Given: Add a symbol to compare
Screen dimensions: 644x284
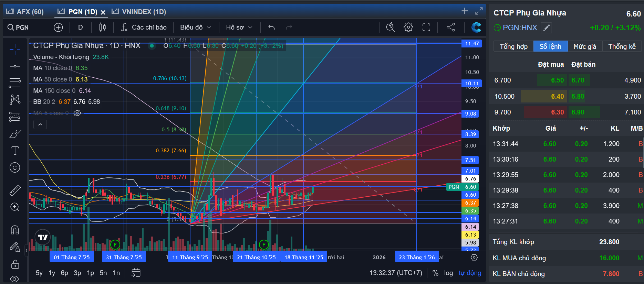Looking at the screenshot, I should (x=59, y=28).
